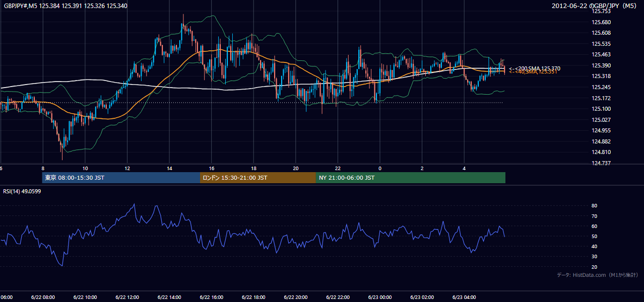644x302 pixels.
Task: Click the HistData.com data source credit
Action: tap(598, 275)
